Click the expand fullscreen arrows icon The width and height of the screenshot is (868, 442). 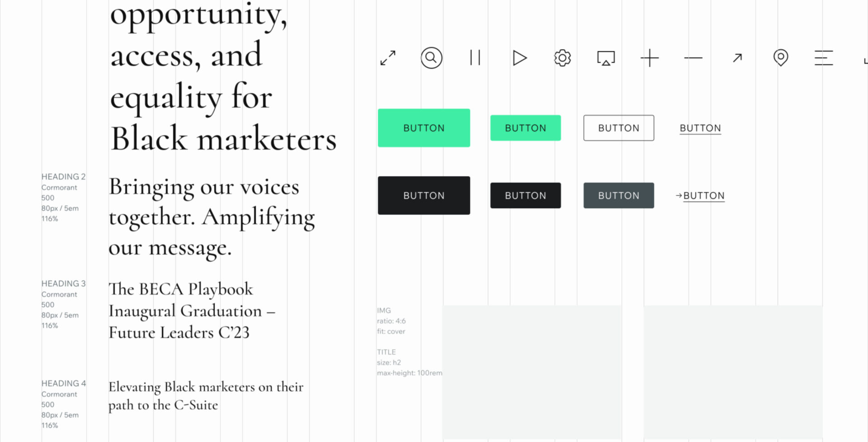pyautogui.click(x=388, y=58)
